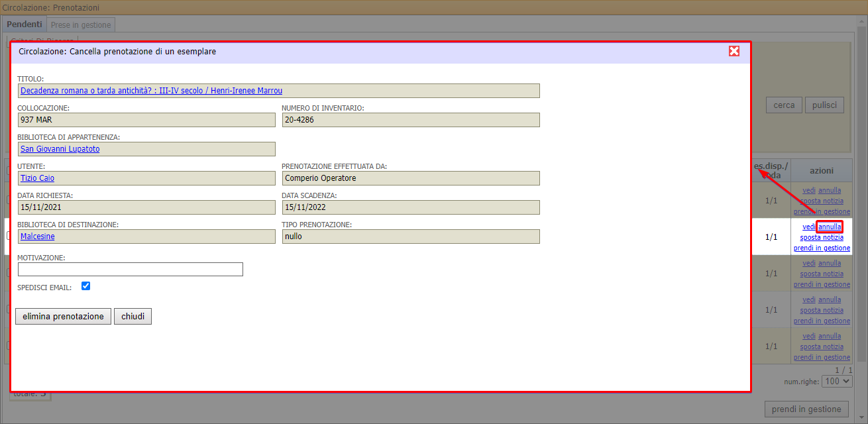Click the chiudi button
868x424 pixels.
click(x=133, y=316)
